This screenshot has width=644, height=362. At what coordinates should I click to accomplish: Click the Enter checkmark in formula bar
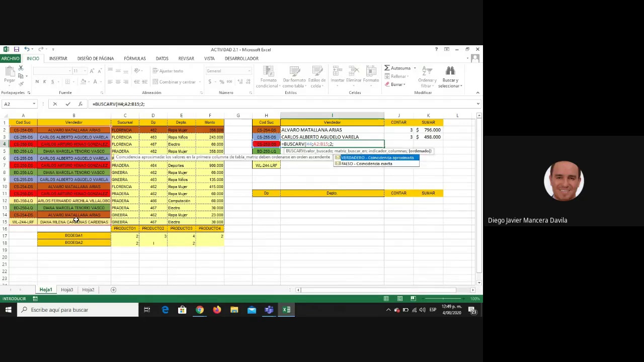tap(68, 104)
